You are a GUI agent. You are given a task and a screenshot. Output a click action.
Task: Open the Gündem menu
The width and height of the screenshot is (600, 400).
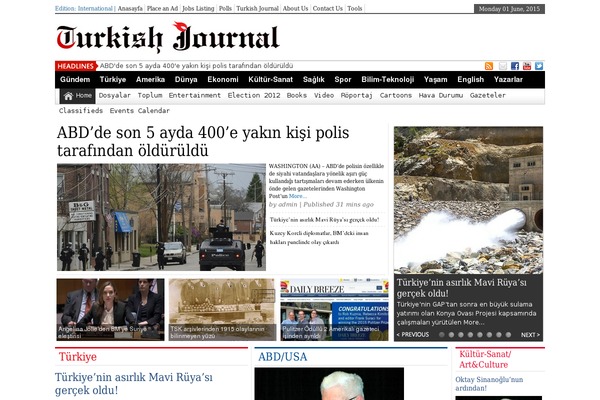75,80
